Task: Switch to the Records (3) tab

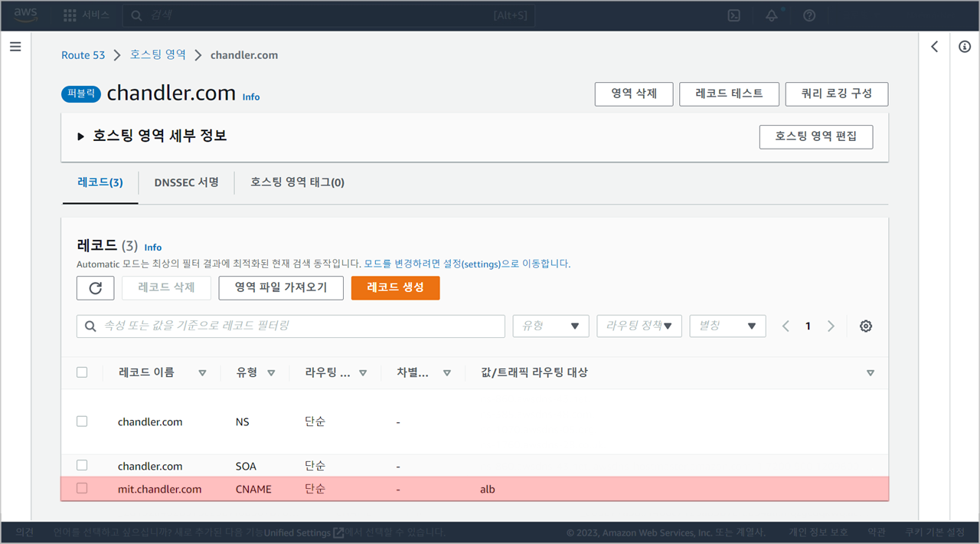Action: coord(100,182)
